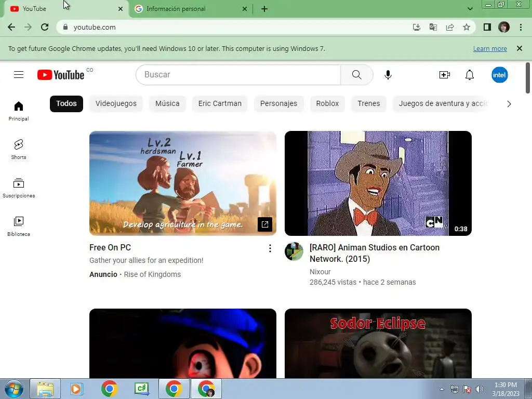Click the youtube.com address bar
The image size is (532, 399).
tap(234, 27)
